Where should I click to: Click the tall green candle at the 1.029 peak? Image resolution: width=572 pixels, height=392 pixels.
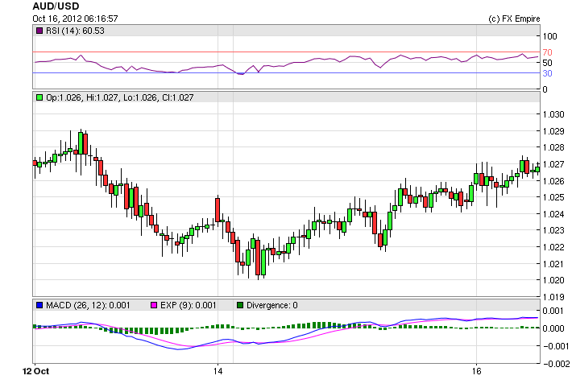(81, 142)
